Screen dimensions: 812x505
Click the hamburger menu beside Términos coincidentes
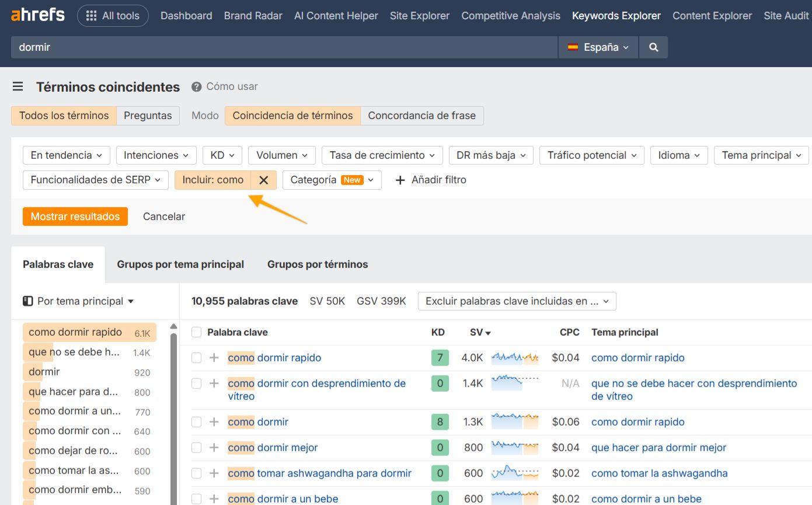[x=18, y=86]
